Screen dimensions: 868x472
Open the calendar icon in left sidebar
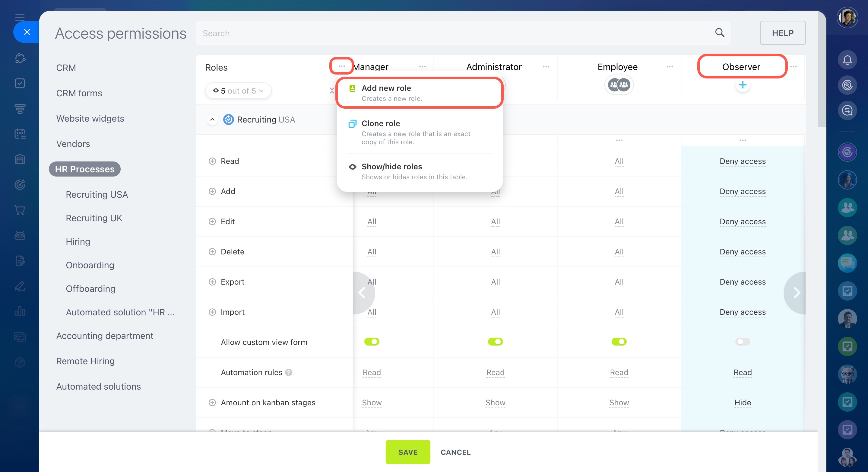[20, 134]
